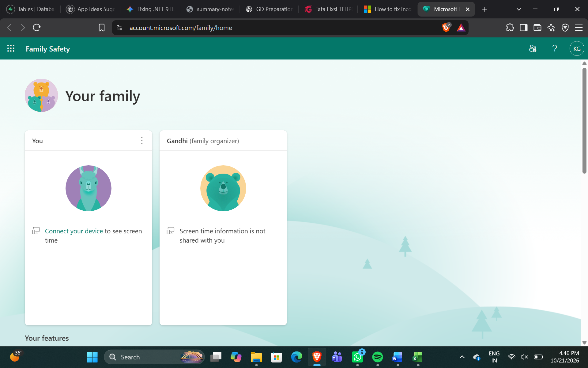
Task: Open Windows Start menu
Action: [x=92, y=357]
